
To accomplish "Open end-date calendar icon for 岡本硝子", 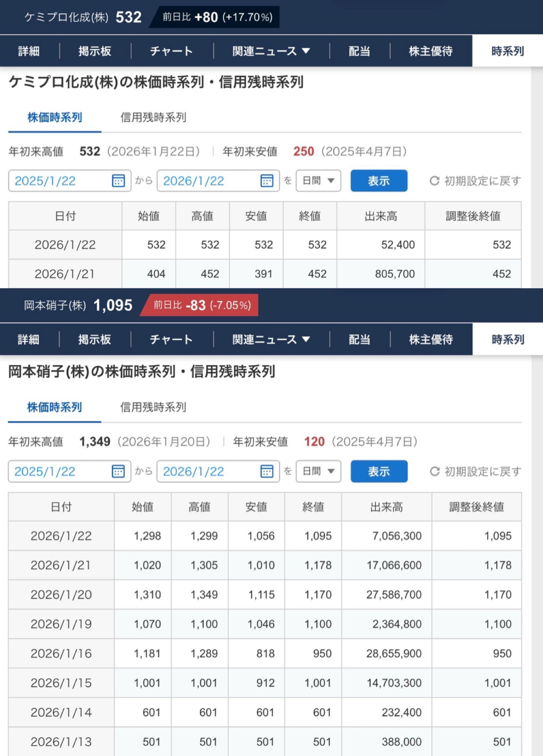I will point(267,471).
